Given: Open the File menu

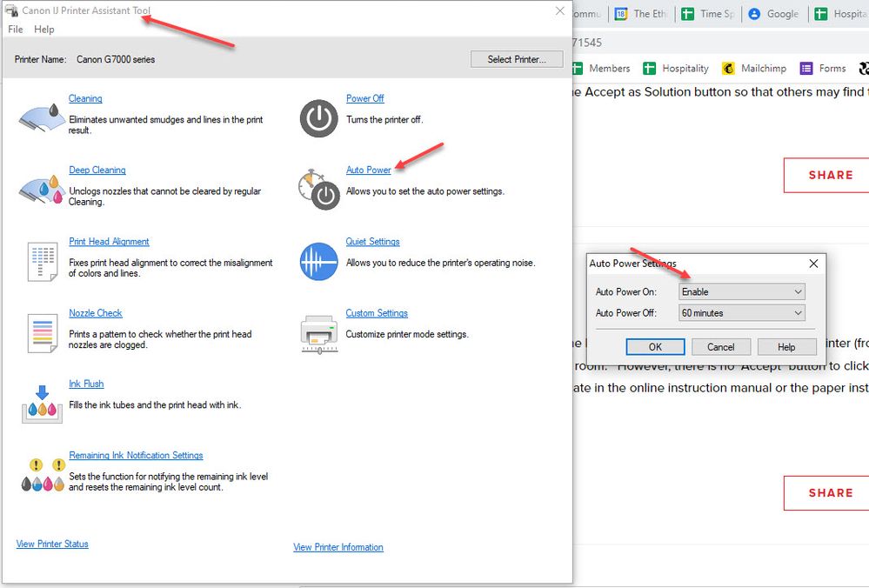Looking at the screenshot, I should pos(16,30).
